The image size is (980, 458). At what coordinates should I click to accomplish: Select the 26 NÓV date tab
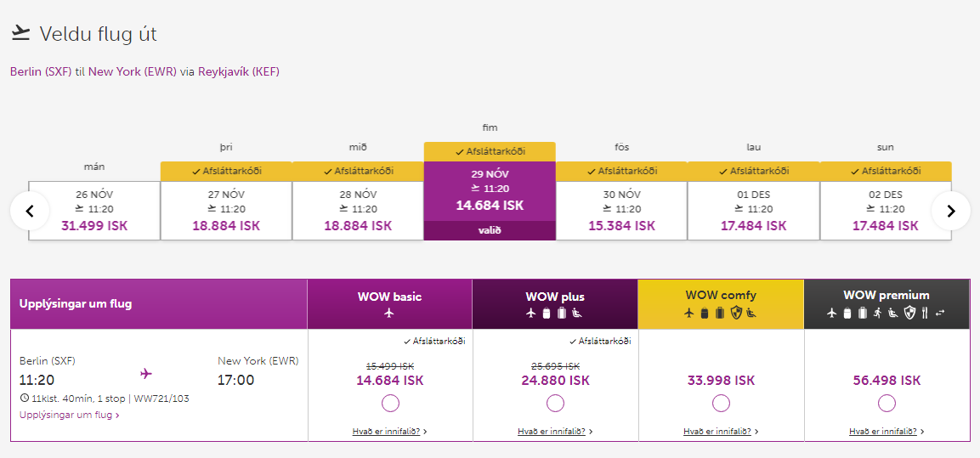coord(94,210)
